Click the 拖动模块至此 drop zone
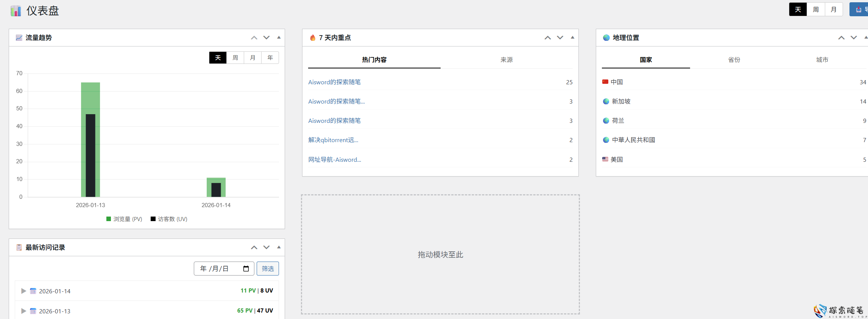This screenshot has width=868, height=319. pos(440,254)
